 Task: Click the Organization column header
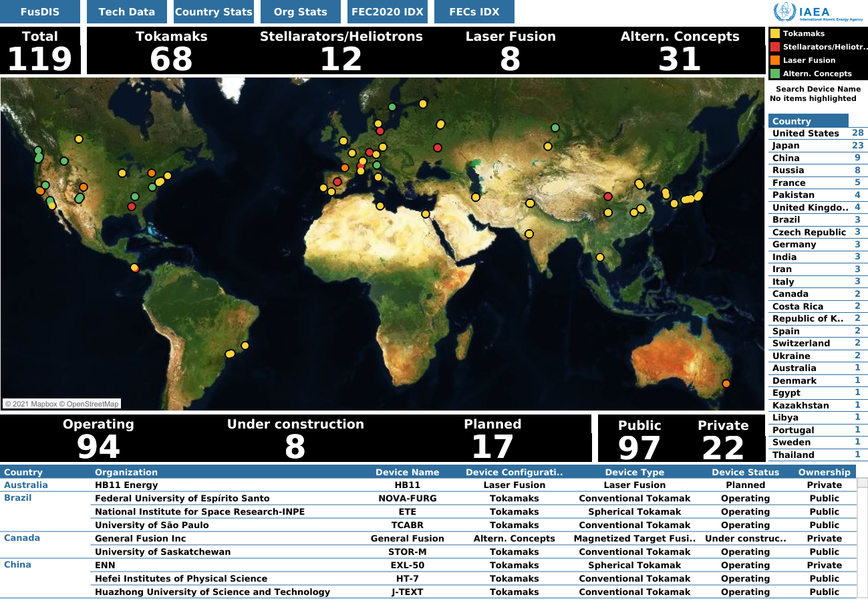point(126,472)
